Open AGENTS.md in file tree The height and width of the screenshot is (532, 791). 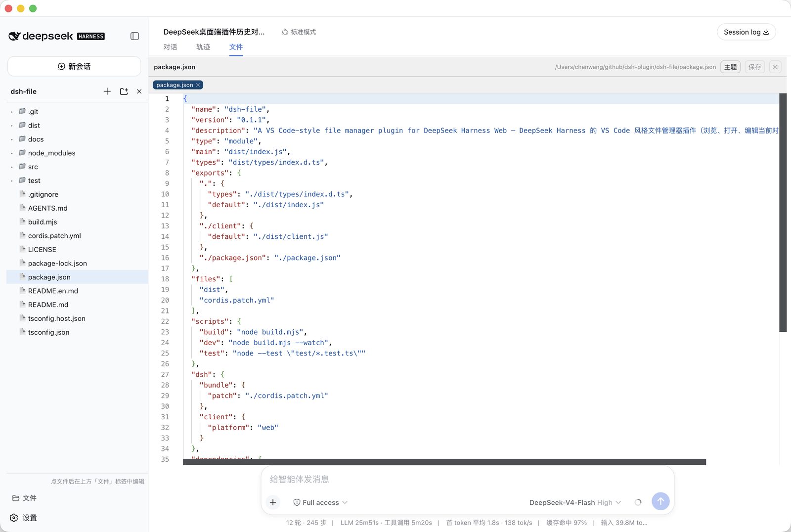(77, 208)
